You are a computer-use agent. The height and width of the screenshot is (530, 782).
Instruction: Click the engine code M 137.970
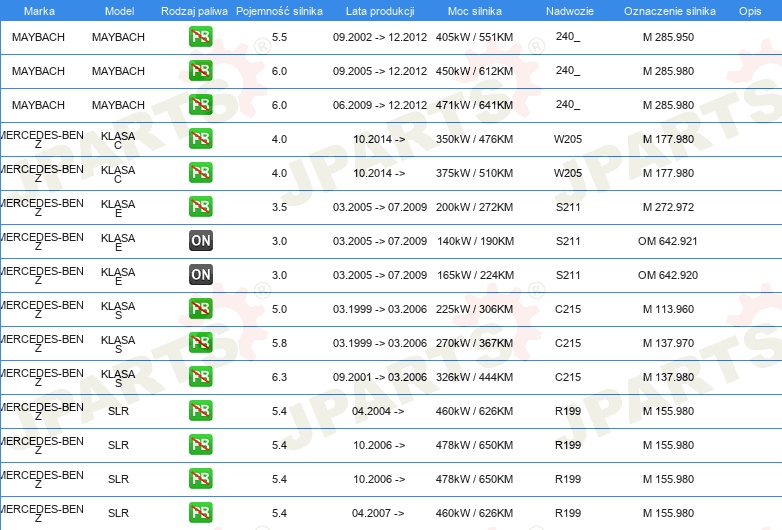pyautogui.click(x=668, y=343)
